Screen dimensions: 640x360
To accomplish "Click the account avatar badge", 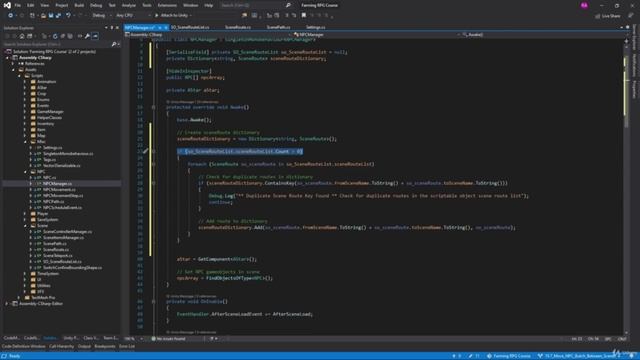I will coord(584,5).
